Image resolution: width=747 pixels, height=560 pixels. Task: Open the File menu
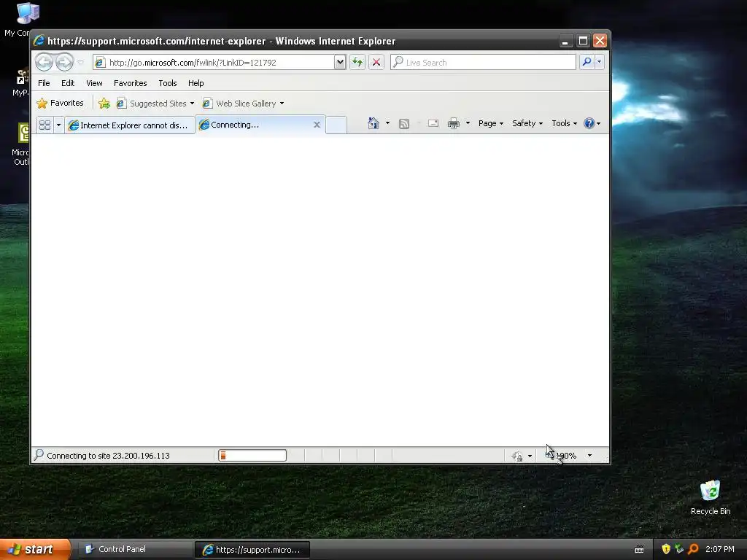click(44, 83)
